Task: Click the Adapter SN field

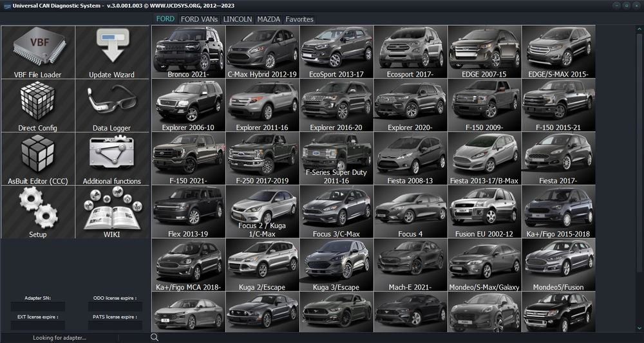Action: coord(38,306)
